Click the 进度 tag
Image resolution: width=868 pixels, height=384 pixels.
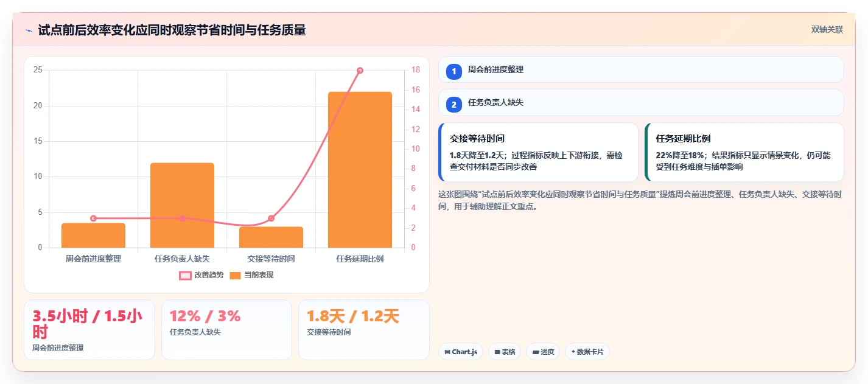point(543,352)
